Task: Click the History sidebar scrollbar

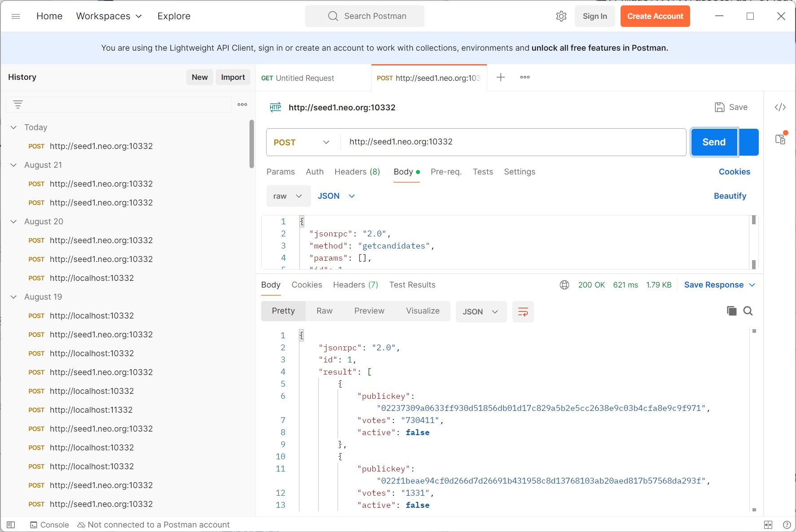Action: point(252,144)
